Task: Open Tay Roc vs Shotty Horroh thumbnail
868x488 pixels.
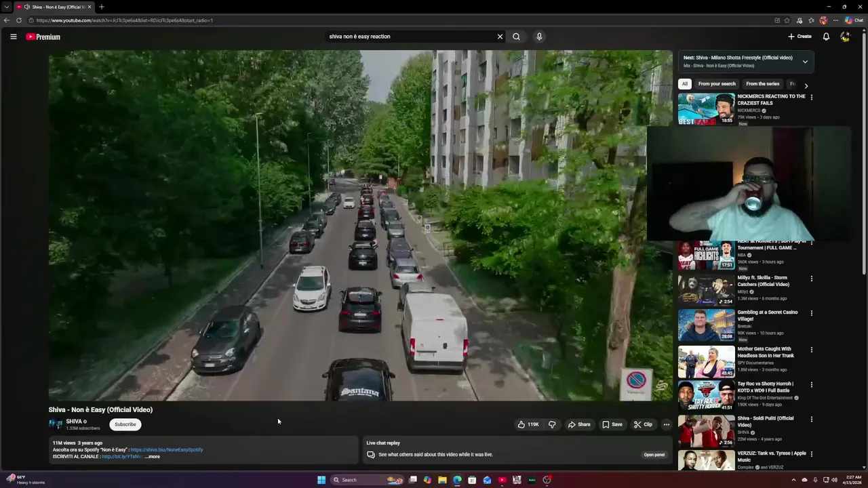Action: tap(706, 396)
